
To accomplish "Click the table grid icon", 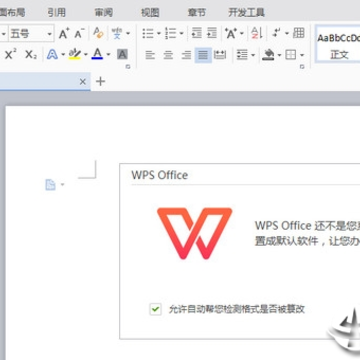I will [x=299, y=33].
